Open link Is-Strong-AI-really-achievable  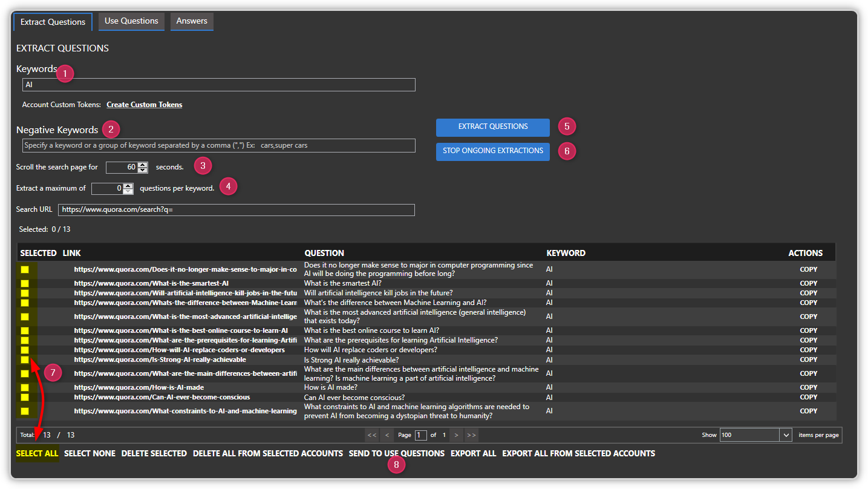160,359
